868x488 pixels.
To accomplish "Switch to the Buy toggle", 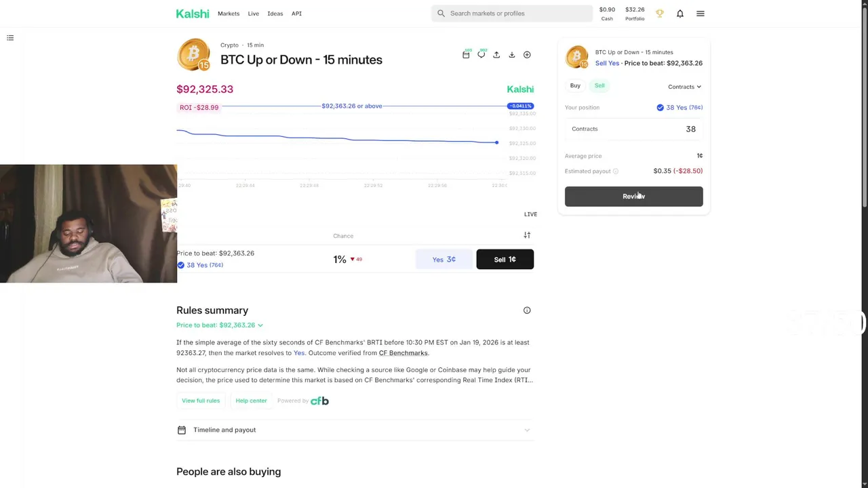I will coord(575,85).
